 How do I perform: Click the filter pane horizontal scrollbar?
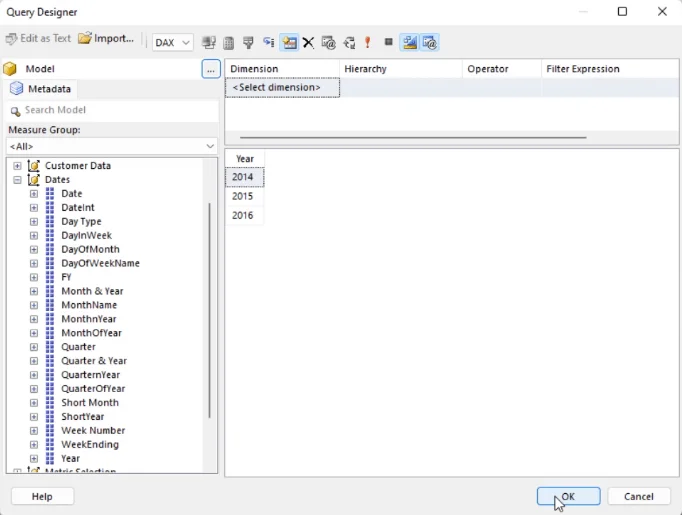[x=413, y=137]
